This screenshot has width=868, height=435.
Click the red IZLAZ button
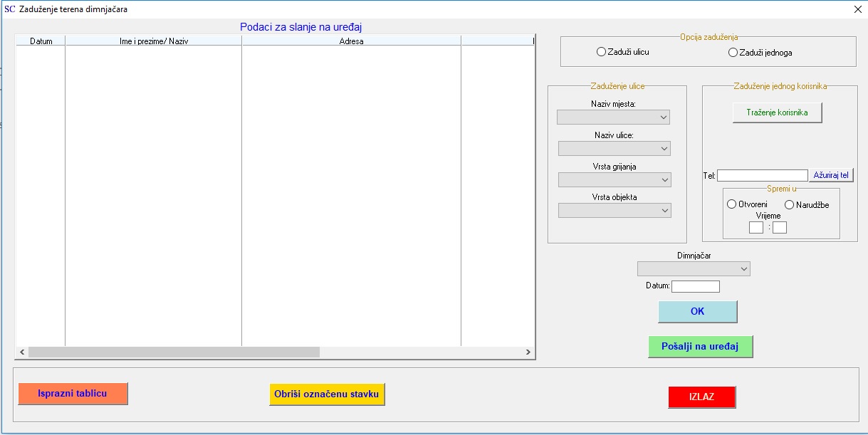click(701, 397)
